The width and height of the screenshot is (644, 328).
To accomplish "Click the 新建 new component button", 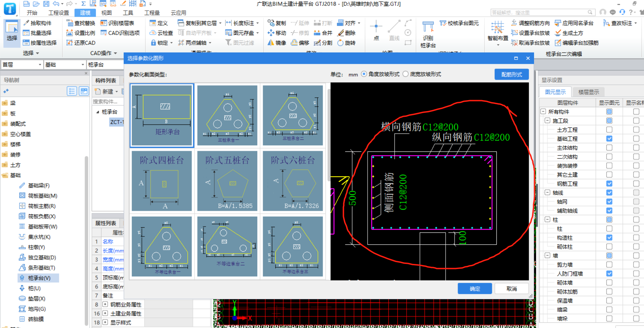I will [x=106, y=92].
